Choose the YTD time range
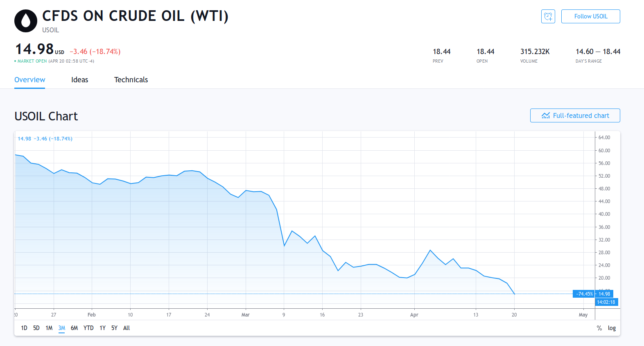This screenshot has height=346, width=644. click(x=88, y=328)
